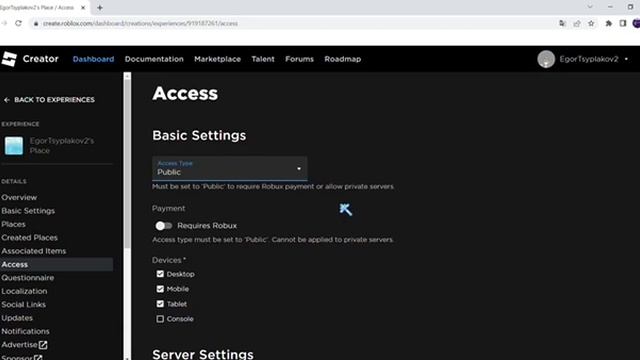The width and height of the screenshot is (640, 360).
Task: Expand the EgorTsyplakov2 account menu arrow
Action: 626,59
